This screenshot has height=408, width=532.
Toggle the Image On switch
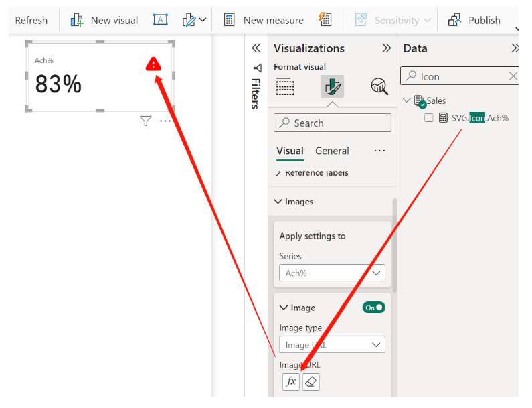373,308
